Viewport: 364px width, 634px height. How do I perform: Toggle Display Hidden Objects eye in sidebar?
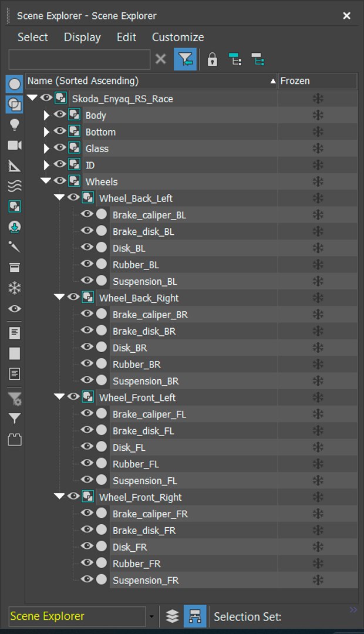click(x=15, y=309)
